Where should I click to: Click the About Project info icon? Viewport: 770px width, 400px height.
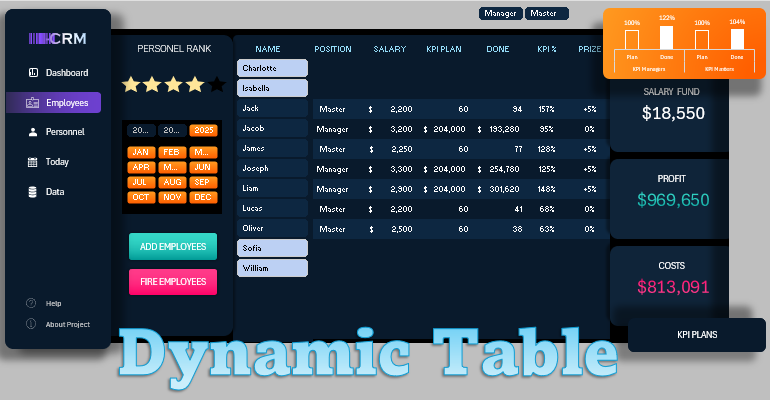pyautogui.click(x=31, y=324)
